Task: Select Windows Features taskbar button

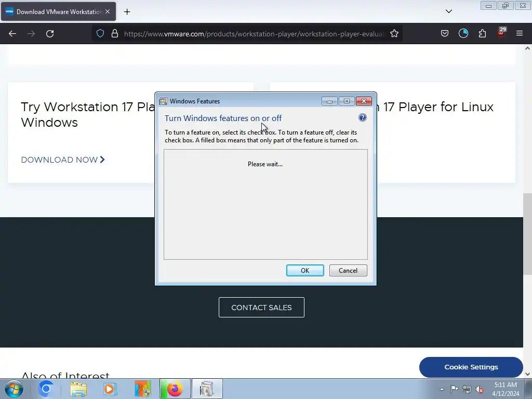Action: (207, 389)
